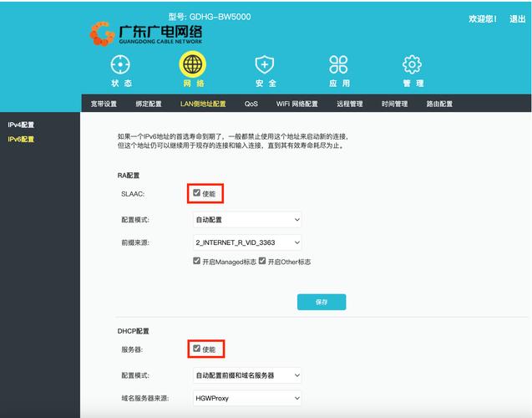This screenshot has height=418, width=532.
Task: Select the 网络 network globe icon
Action: (192, 64)
